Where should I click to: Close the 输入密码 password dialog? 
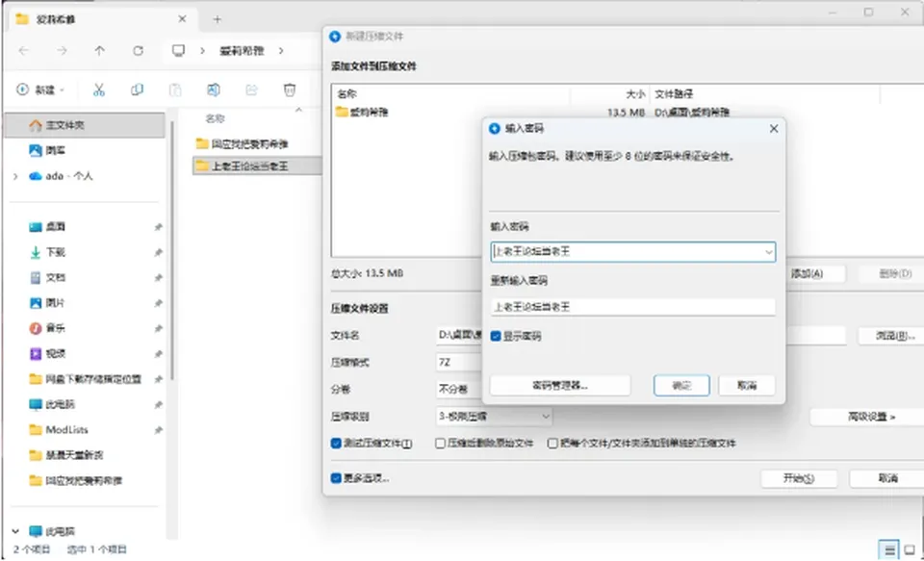coord(774,129)
